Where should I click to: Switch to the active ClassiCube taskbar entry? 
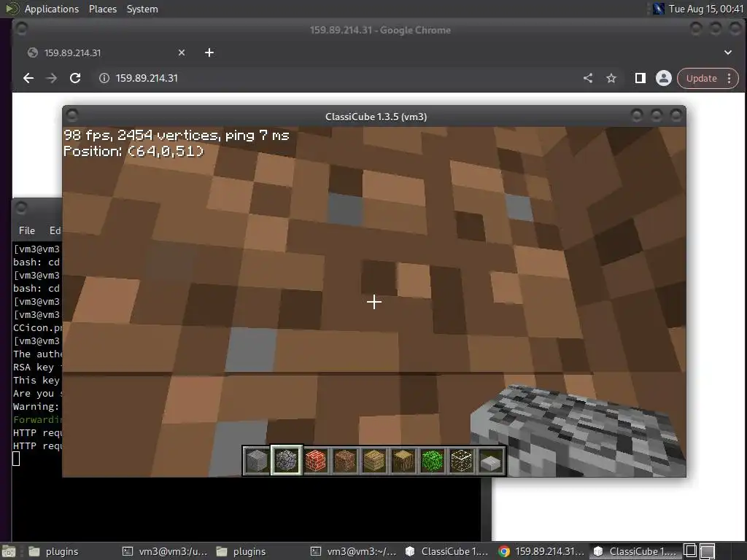pos(635,551)
